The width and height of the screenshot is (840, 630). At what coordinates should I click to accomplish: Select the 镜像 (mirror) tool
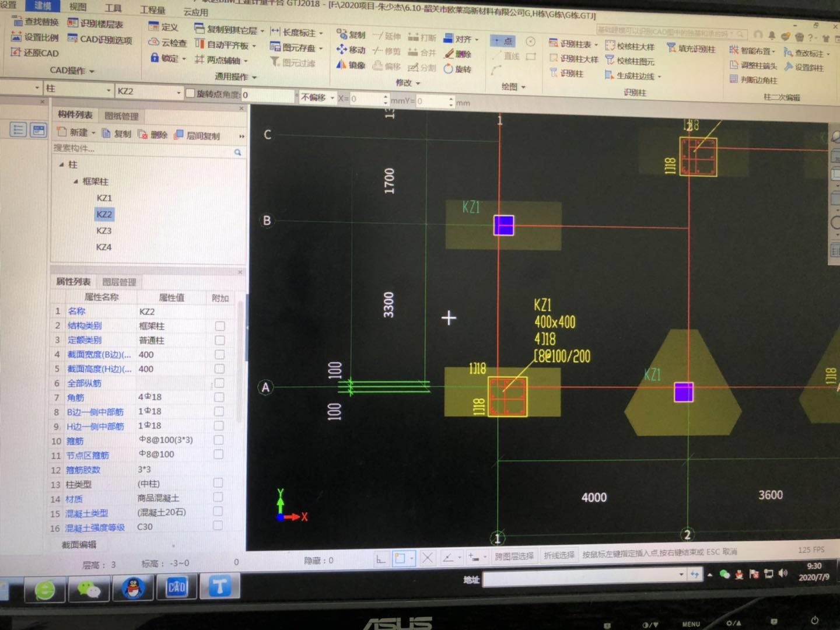(351, 65)
